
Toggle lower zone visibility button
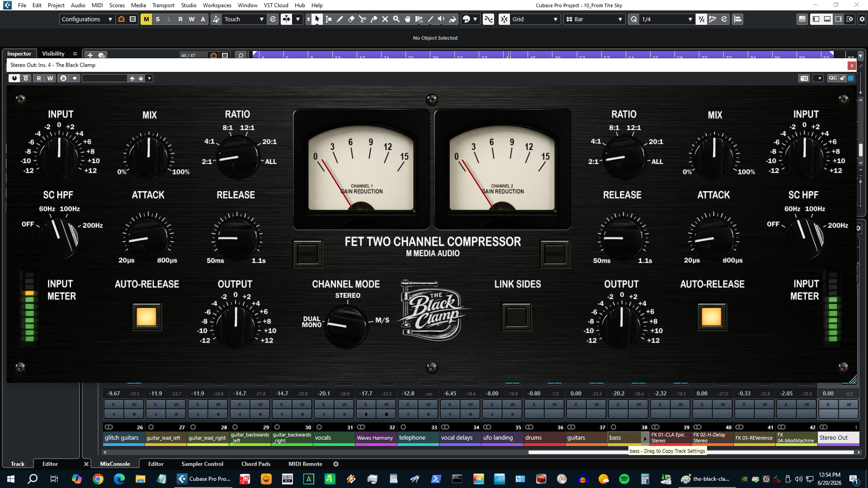[x=827, y=19]
